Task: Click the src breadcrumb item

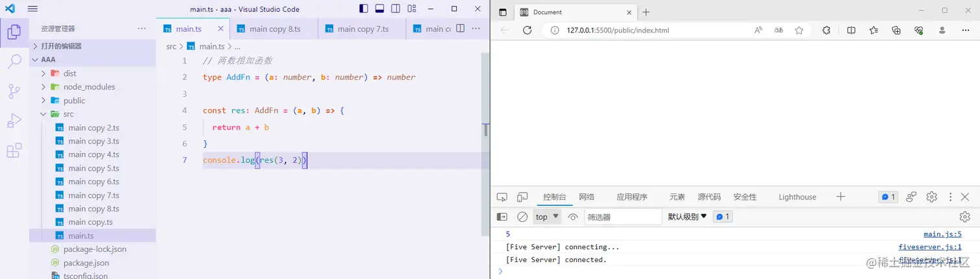Action: coord(171,47)
